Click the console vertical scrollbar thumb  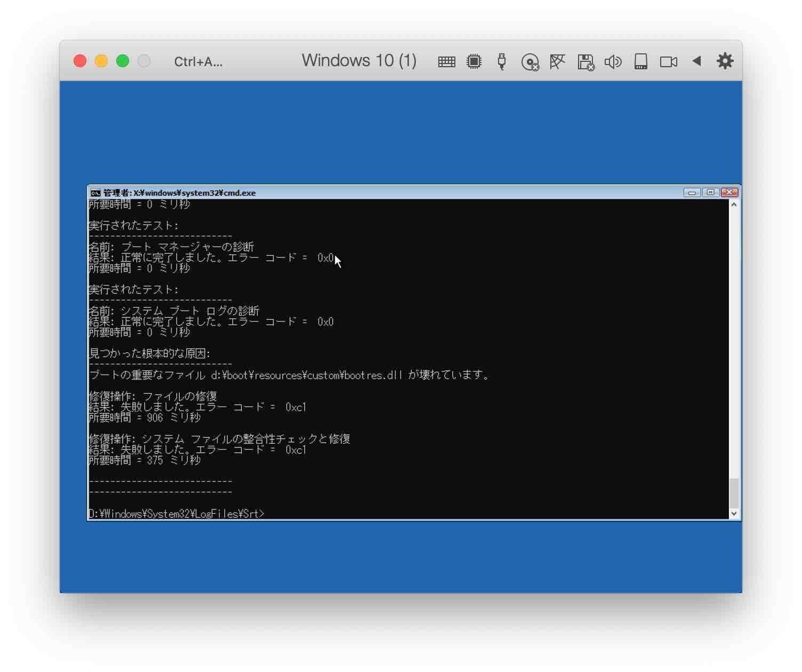(x=734, y=493)
